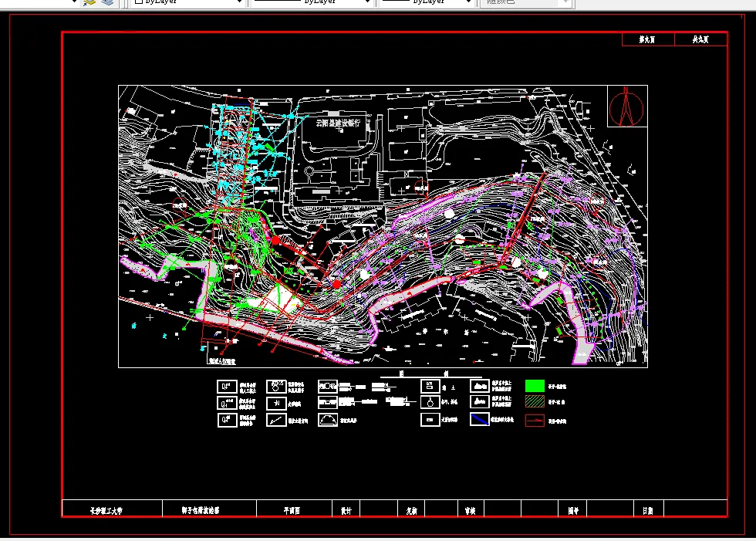Image resolution: width=756 pixels, height=541 pixels.
Task: Click the 平面图 title block cell
Action: tap(294, 509)
